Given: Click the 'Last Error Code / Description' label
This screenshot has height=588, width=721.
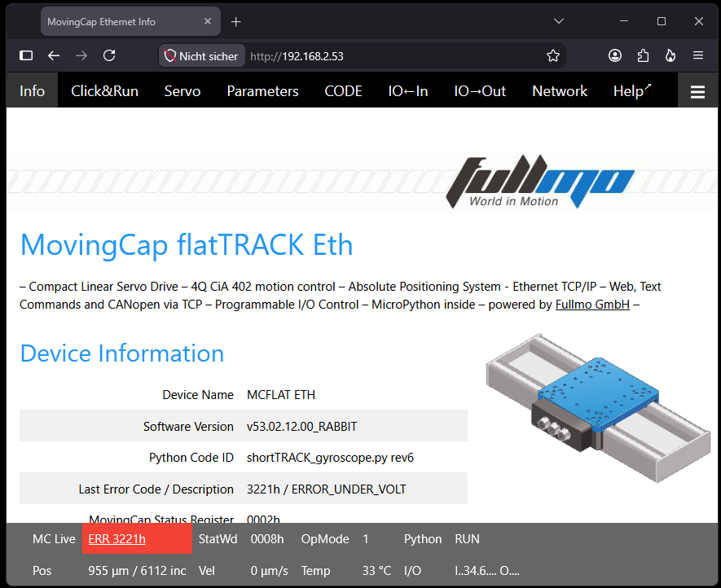Looking at the screenshot, I should point(156,489).
